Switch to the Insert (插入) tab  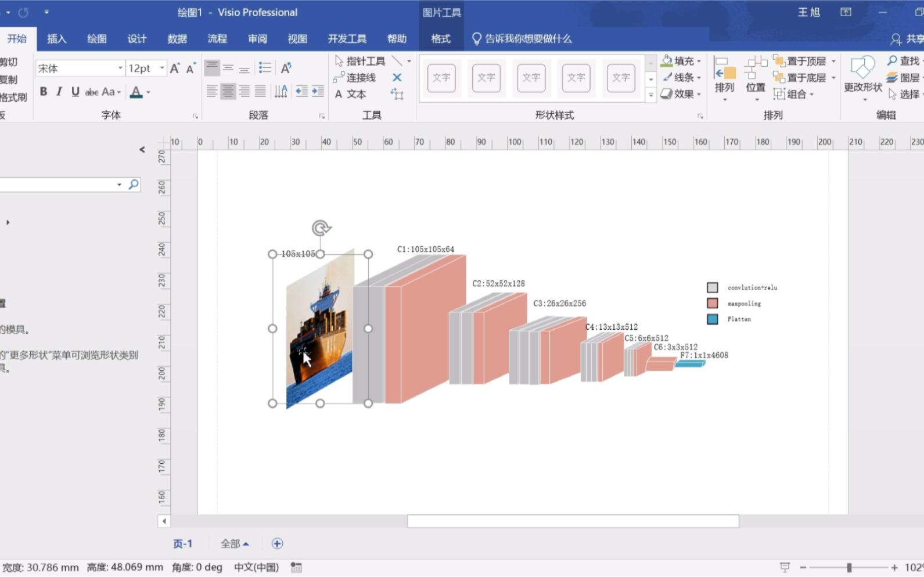coord(57,39)
